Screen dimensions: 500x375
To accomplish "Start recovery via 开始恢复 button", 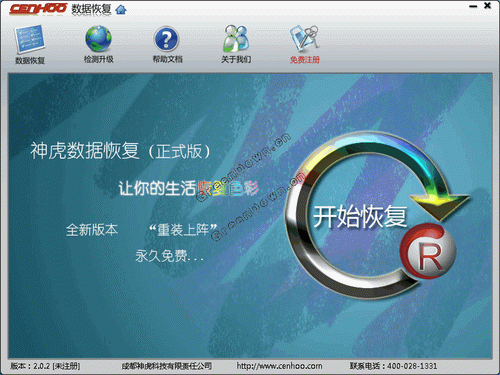I will pos(360,217).
